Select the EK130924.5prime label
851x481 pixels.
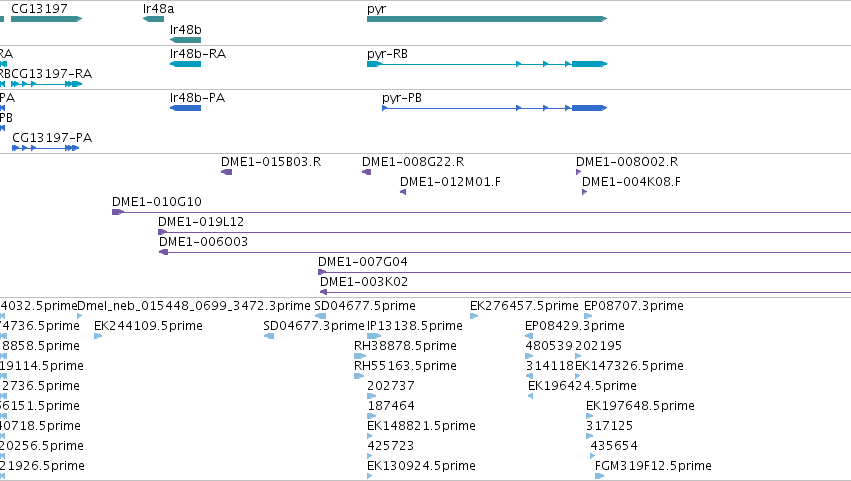pos(421,467)
